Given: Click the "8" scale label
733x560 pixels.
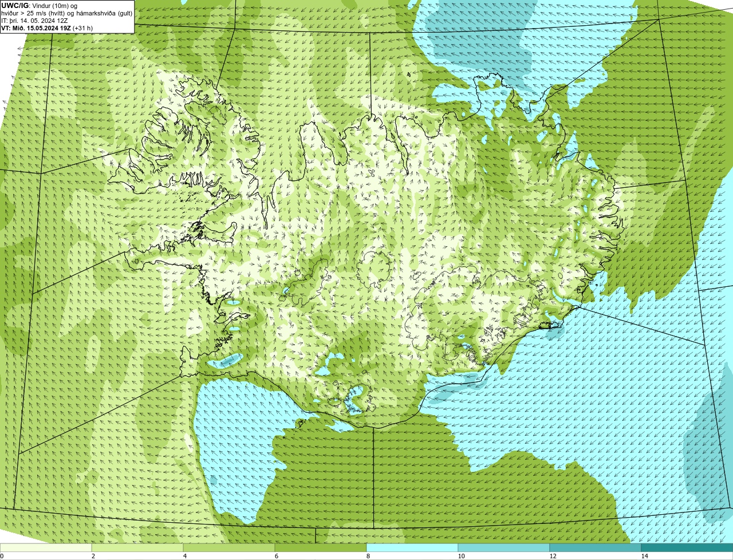Looking at the screenshot, I should [368, 556].
